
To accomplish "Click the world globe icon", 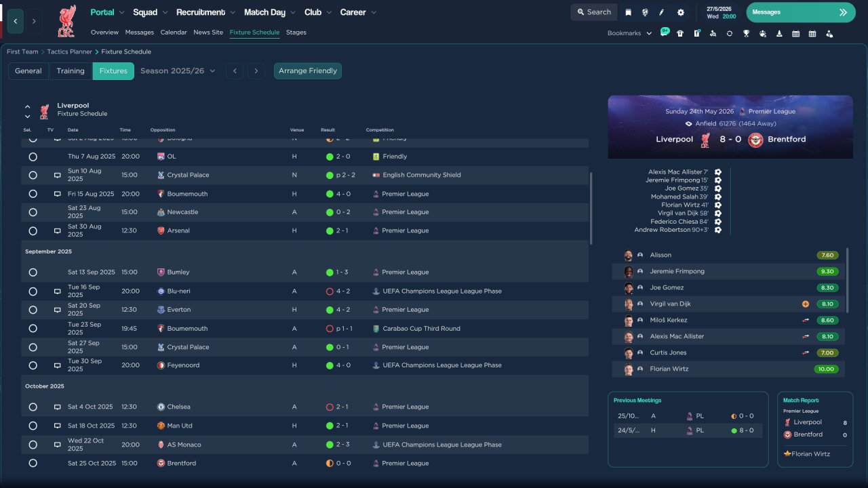I will point(645,12).
